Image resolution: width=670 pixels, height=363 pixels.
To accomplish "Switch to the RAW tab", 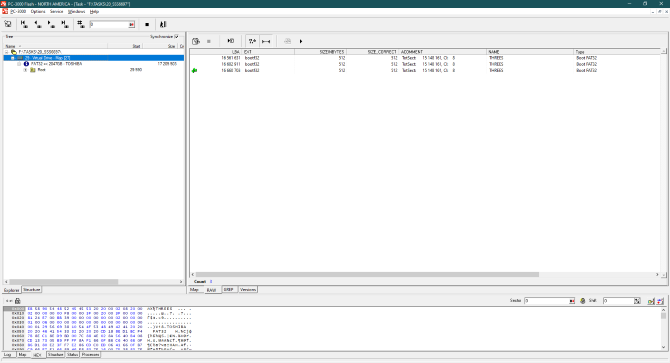I will (212, 290).
